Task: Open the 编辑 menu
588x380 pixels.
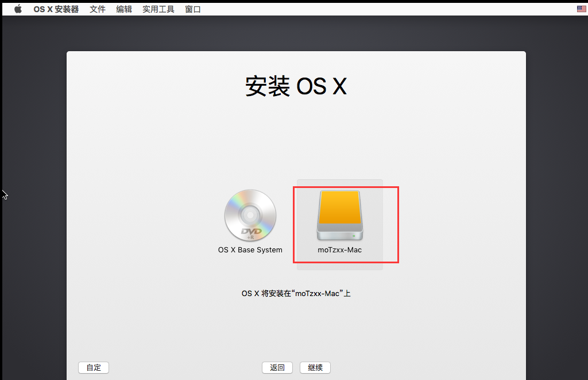Action: (x=124, y=9)
